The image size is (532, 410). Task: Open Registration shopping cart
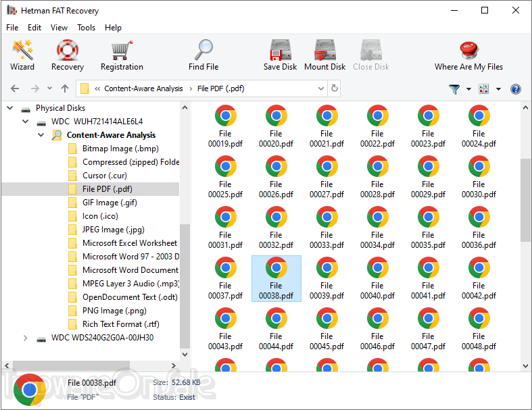coord(122,55)
